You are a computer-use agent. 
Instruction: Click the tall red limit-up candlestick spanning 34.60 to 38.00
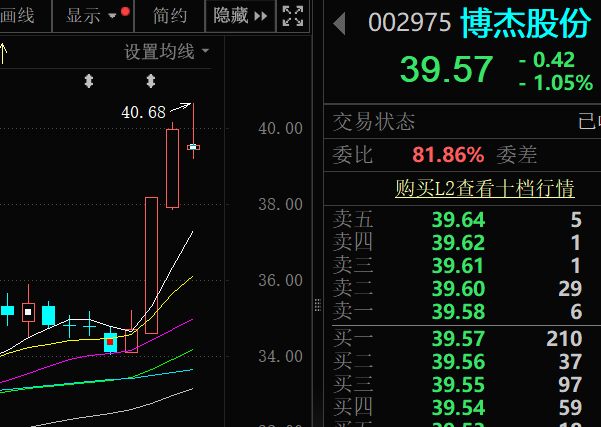151,265
